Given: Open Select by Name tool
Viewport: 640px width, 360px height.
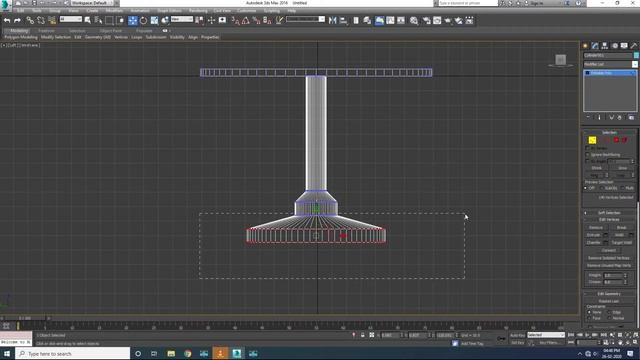Looking at the screenshot, I should (x=98, y=20).
